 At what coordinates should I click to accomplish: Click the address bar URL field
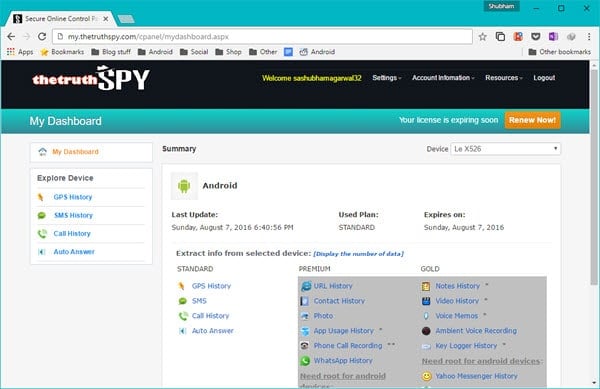(262, 37)
